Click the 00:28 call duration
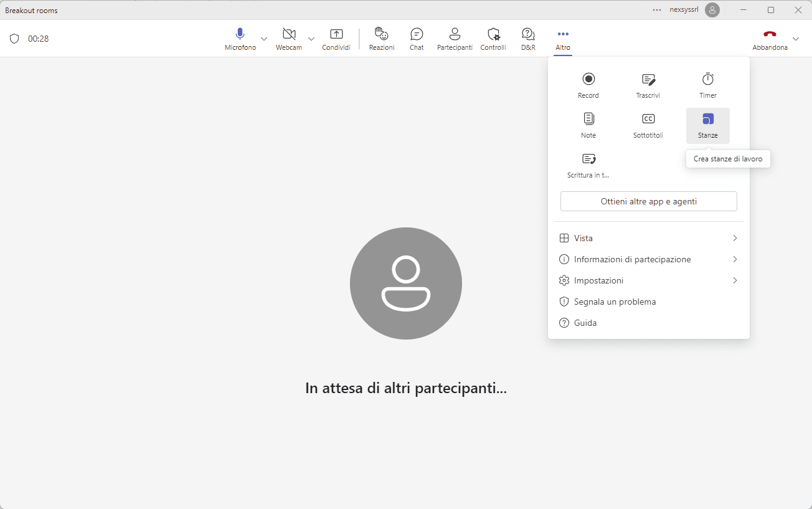This screenshot has height=509, width=812. pos(39,39)
